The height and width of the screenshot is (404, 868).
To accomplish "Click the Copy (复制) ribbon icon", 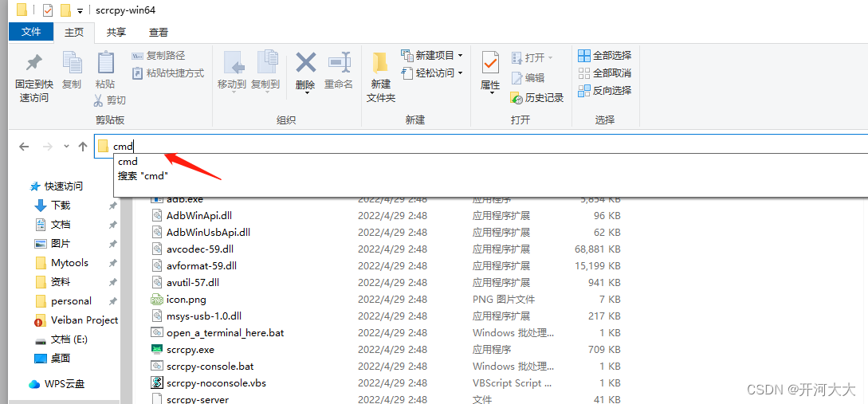I will pyautogui.click(x=72, y=62).
